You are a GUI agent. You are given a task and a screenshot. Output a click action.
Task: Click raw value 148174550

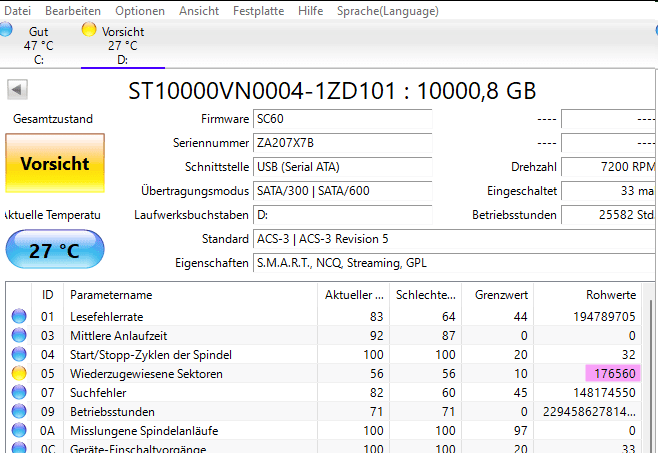click(x=604, y=393)
